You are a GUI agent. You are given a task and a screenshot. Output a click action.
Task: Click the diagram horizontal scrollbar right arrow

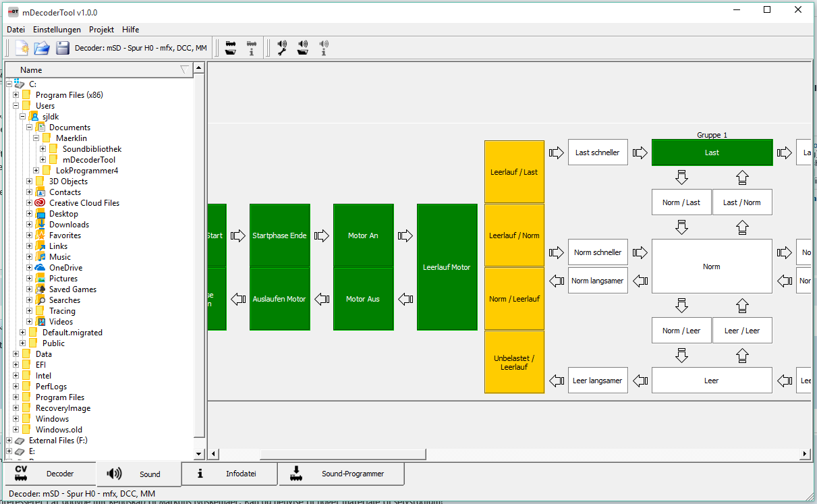(806, 454)
